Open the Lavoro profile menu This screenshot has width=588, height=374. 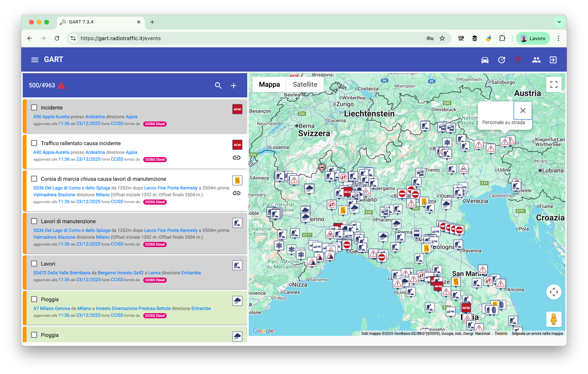533,38
